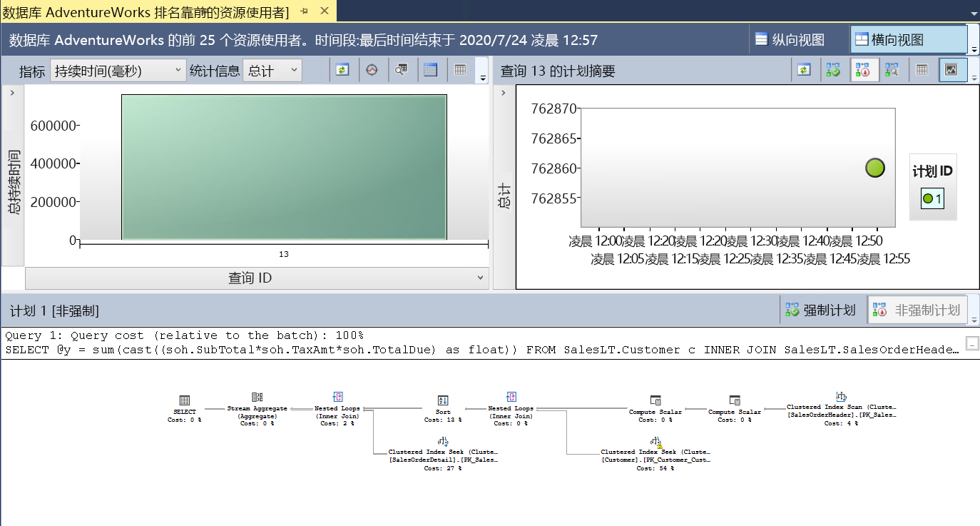Screen dimensions: 980x526
Task: Pin the top resource consumers tab
Action: [305, 11]
